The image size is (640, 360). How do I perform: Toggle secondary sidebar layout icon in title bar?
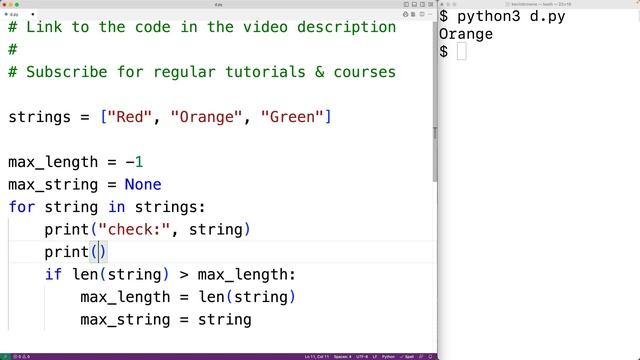pyautogui.click(x=422, y=4)
